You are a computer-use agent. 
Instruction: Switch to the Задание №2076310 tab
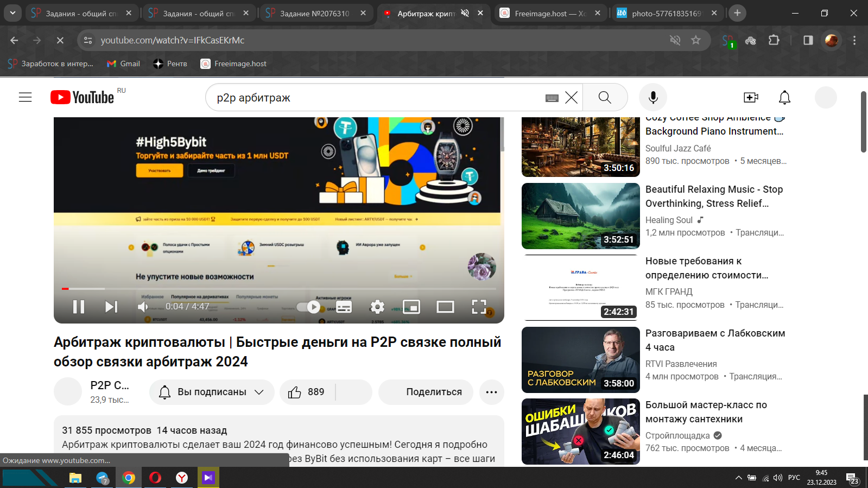(315, 13)
